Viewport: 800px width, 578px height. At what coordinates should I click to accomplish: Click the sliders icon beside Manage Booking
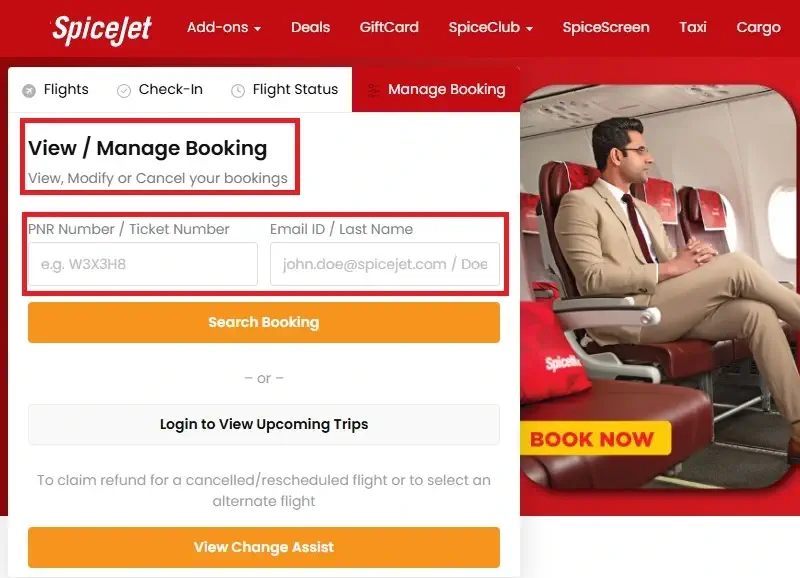(x=373, y=91)
